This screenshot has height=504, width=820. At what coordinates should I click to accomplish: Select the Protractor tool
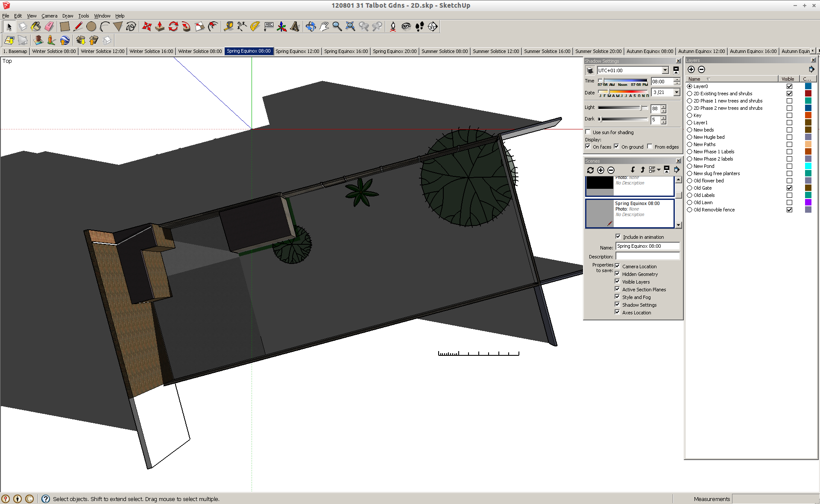pyautogui.click(x=255, y=26)
